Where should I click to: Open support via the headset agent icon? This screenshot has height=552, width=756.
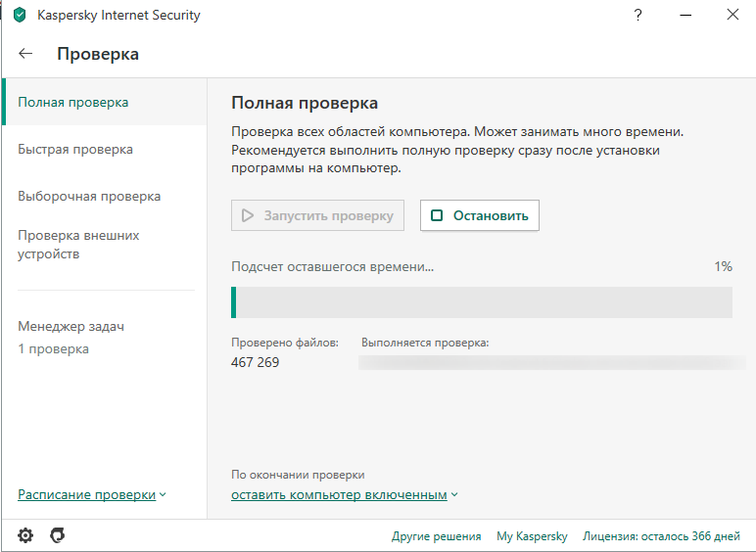(58, 535)
